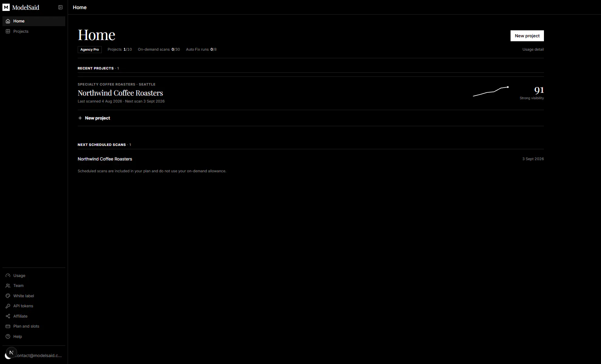Click the 3 Sept 2026 scheduled scan date
The width and height of the screenshot is (601, 364).
point(533,159)
